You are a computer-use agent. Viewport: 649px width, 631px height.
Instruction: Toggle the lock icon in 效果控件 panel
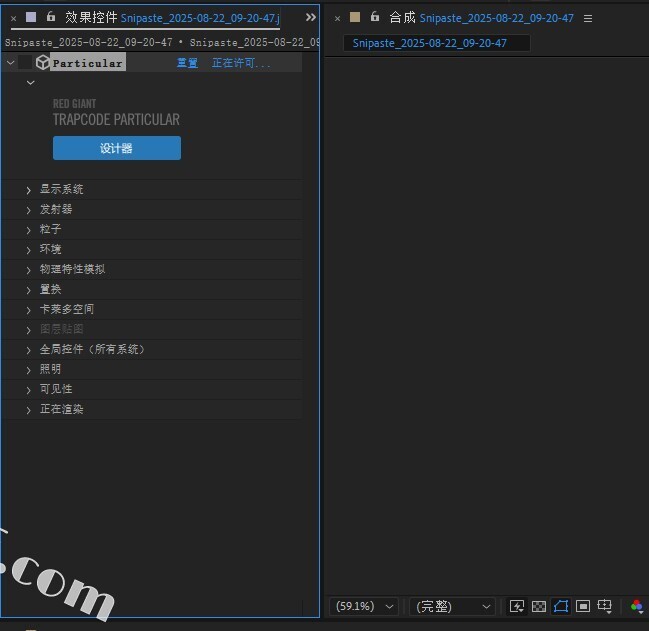[x=50, y=17]
